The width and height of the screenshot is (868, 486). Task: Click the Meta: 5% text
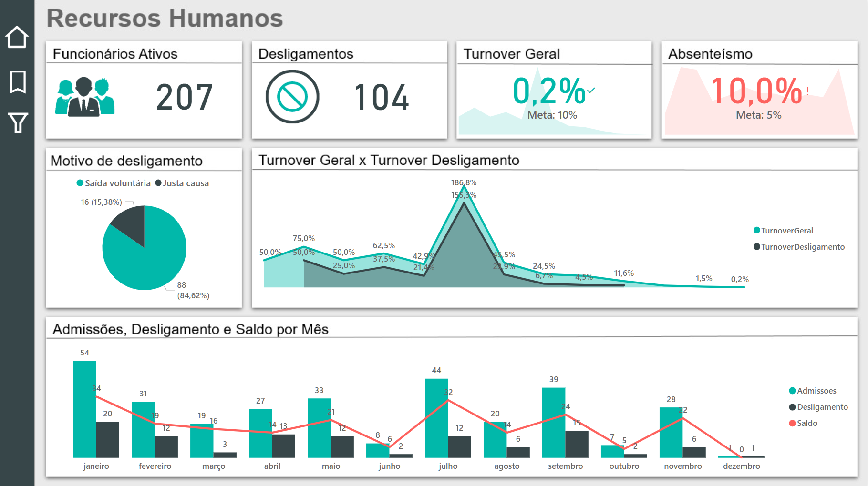[x=759, y=115]
